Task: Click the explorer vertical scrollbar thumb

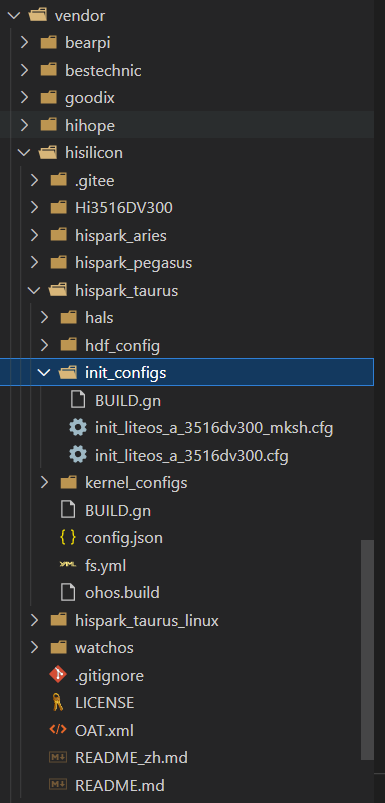Action: (368, 650)
